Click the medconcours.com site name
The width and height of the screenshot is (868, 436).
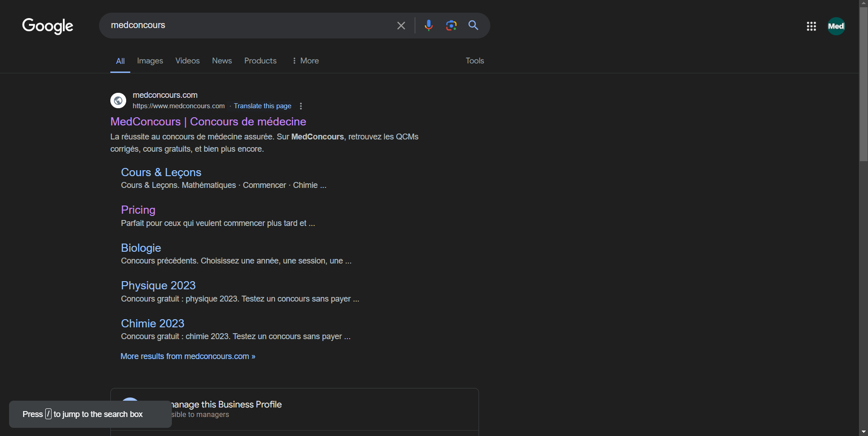pos(165,95)
